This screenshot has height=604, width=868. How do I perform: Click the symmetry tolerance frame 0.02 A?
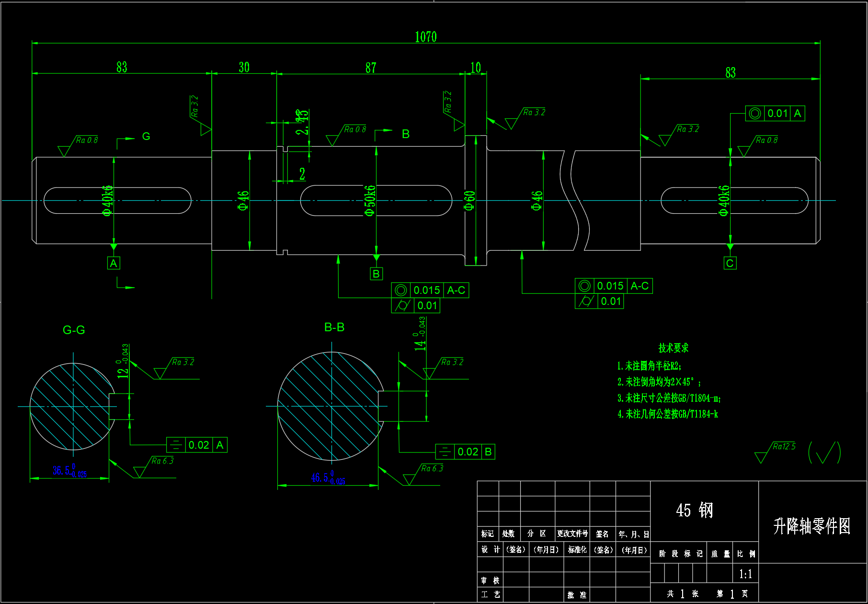(196, 445)
